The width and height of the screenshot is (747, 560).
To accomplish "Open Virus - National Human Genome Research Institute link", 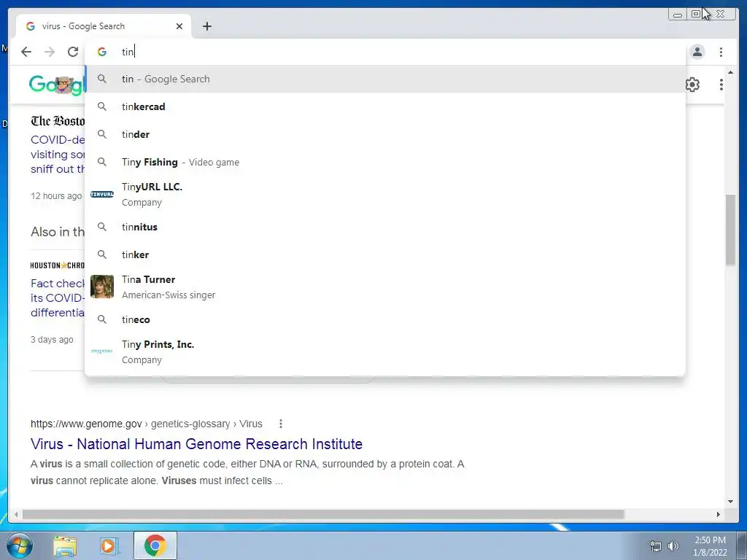I will coord(196,444).
